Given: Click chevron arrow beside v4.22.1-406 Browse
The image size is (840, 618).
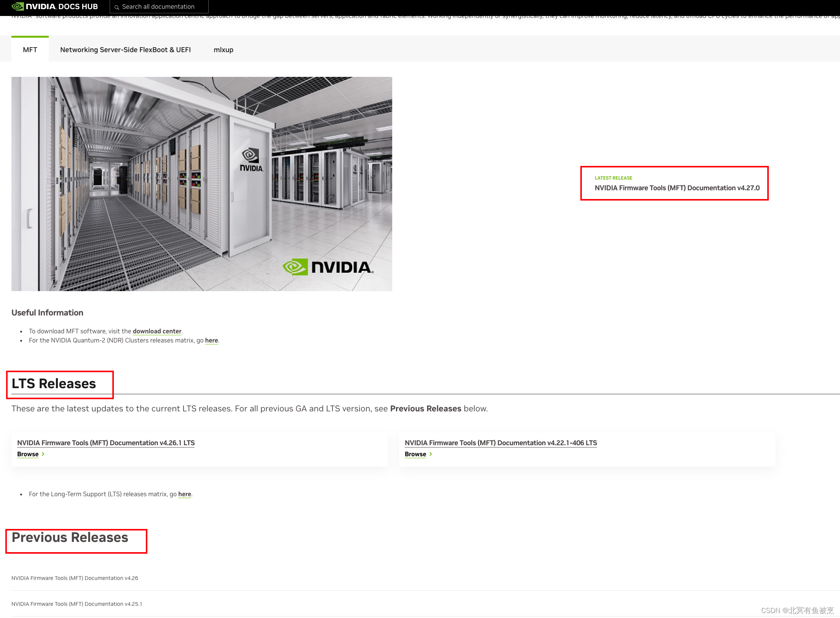Looking at the screenshot, I should pyautogui.click(x=431, y=454).
